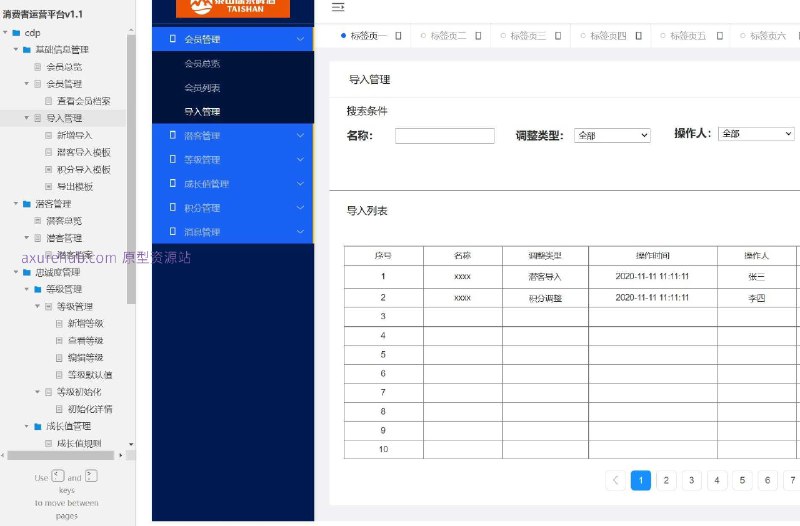Image resolution: width=800 pixels, height=526 pixels.
Task: Open the 调整类型 dropdown
Action: (x=612, y=135)
